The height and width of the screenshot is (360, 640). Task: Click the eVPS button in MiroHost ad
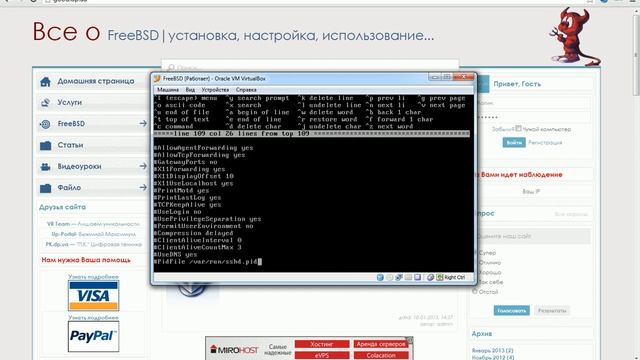tap(322, 356)
